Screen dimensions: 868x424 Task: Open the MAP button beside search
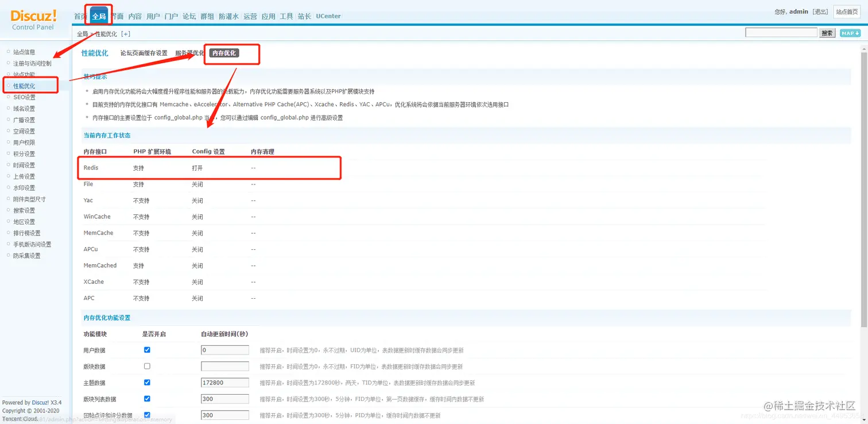pyautogui.click(x=850, y=33)
